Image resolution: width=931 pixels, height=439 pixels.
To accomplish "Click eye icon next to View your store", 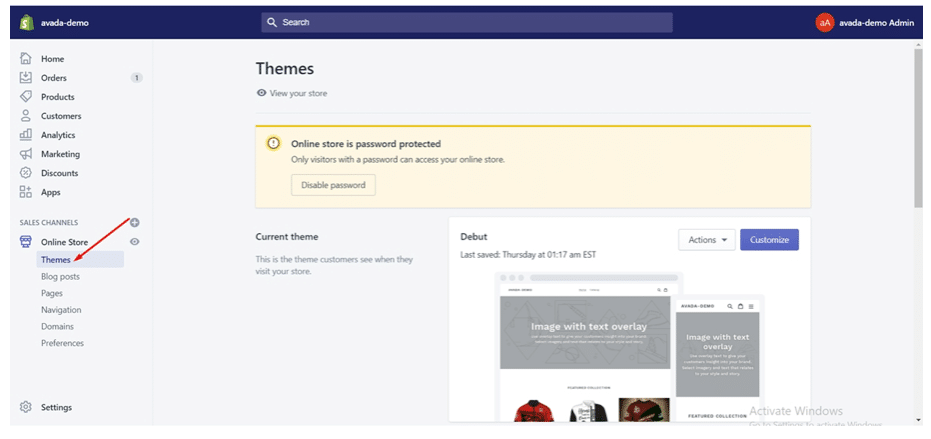I will coord(261,93).
